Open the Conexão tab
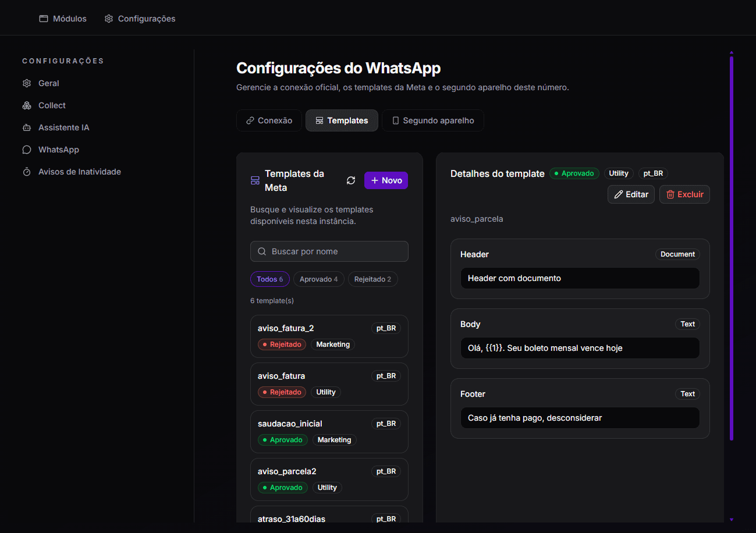756x533 pixels. point(269,120)
